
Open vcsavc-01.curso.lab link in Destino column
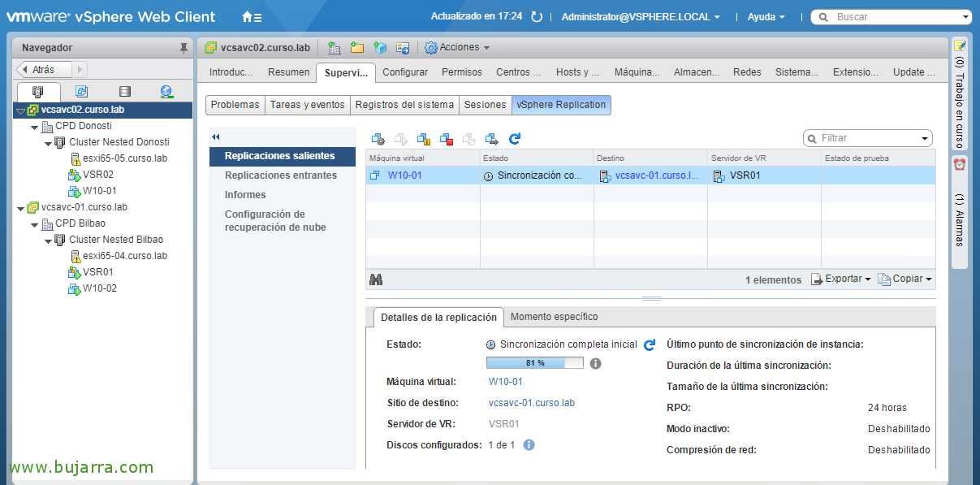coord(657,175)
